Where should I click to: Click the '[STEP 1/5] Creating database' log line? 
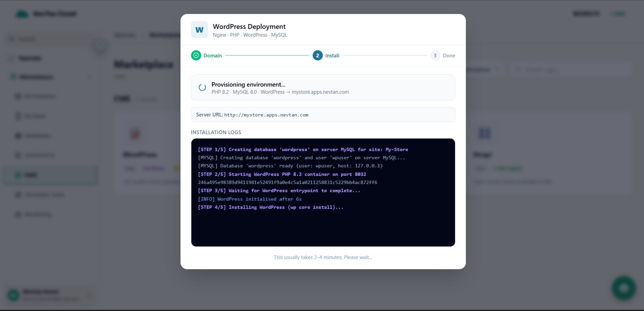[303, 149]
